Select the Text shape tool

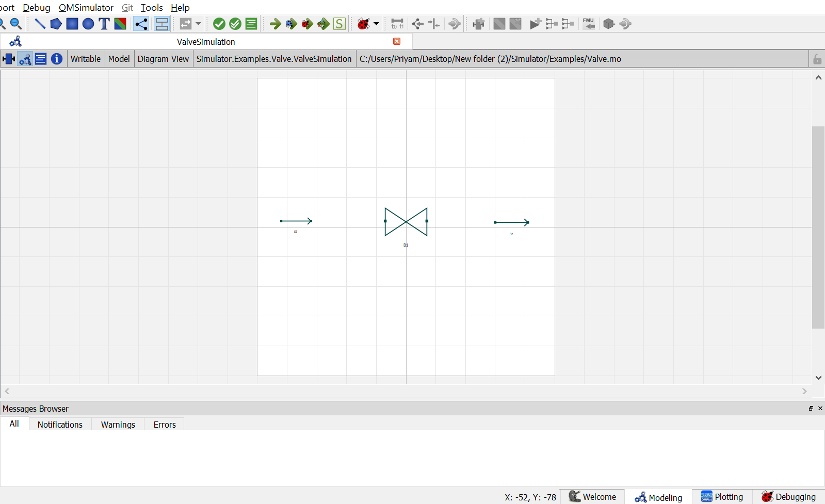[x=104, y=24]
